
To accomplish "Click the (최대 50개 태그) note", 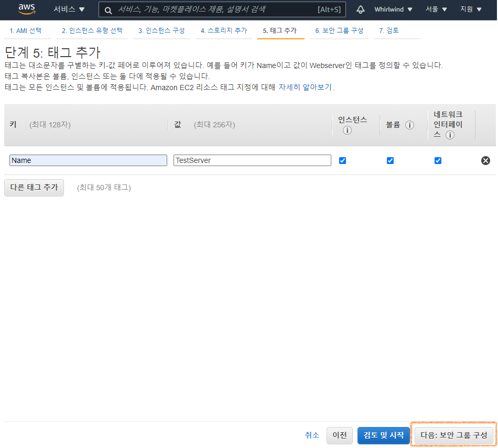I will coord(104,188).
